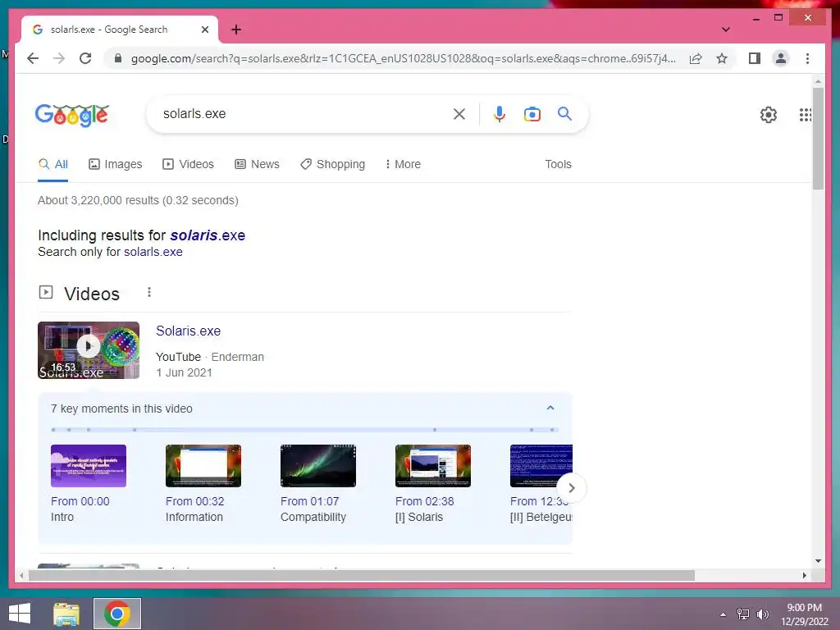Expand the More search categories
Screen dimensions: 840x630
point(403,164)
